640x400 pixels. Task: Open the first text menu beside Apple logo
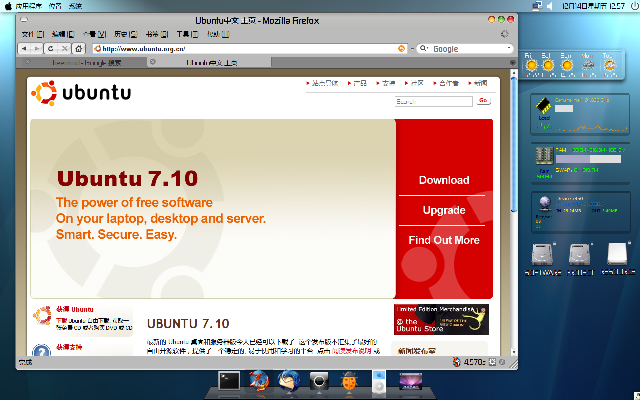tap(29, 6)
